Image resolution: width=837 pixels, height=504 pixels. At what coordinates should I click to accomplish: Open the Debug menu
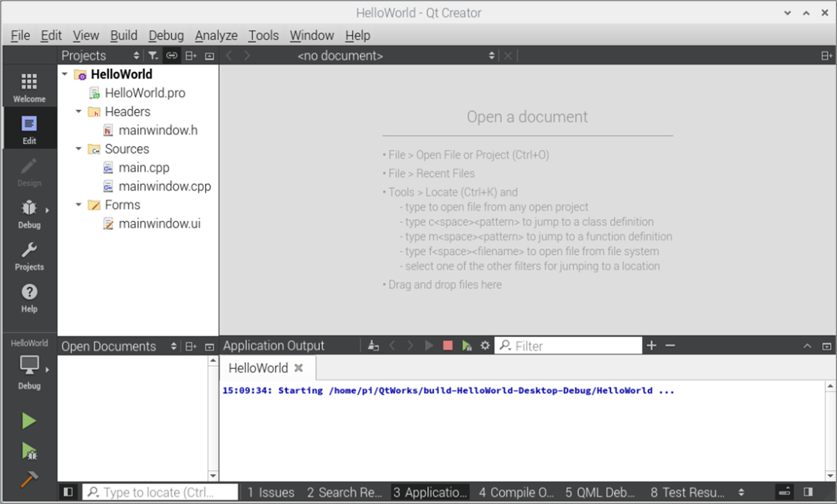[166, 36]
